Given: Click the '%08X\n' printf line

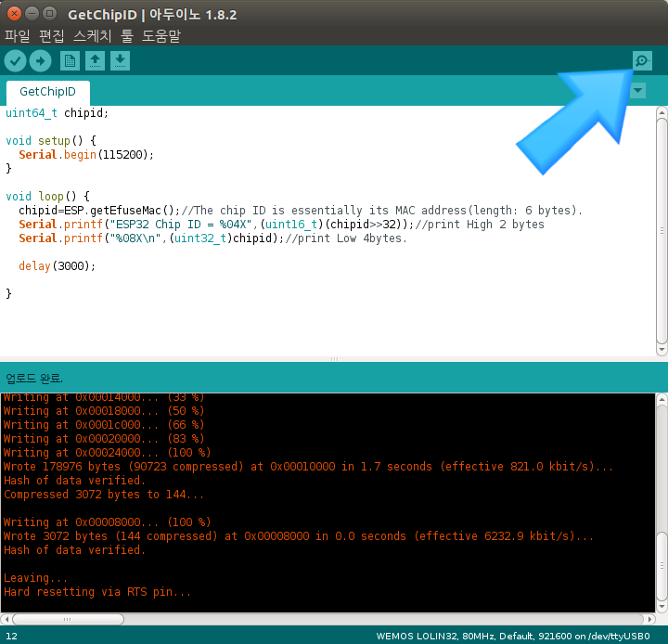Looking at the screenshot, I should [x=212, y=238].
